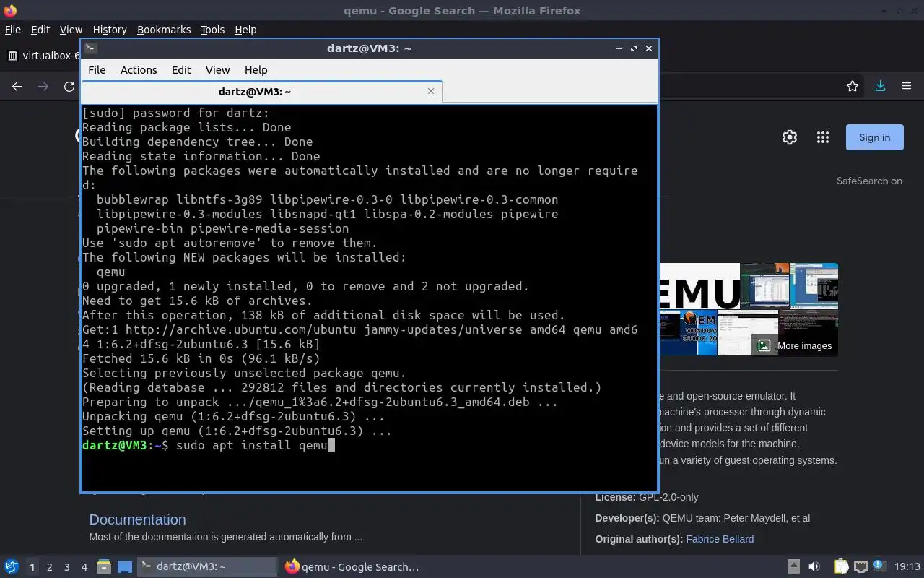Open Firefox downloads panel
Viewport: 924px width, 578px height.
(880, 87)
